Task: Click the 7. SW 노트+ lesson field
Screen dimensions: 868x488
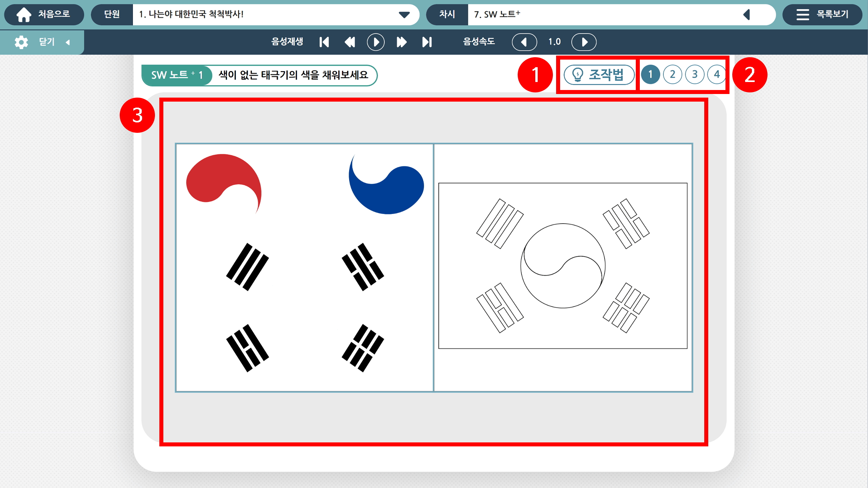Action: (621, 14)
